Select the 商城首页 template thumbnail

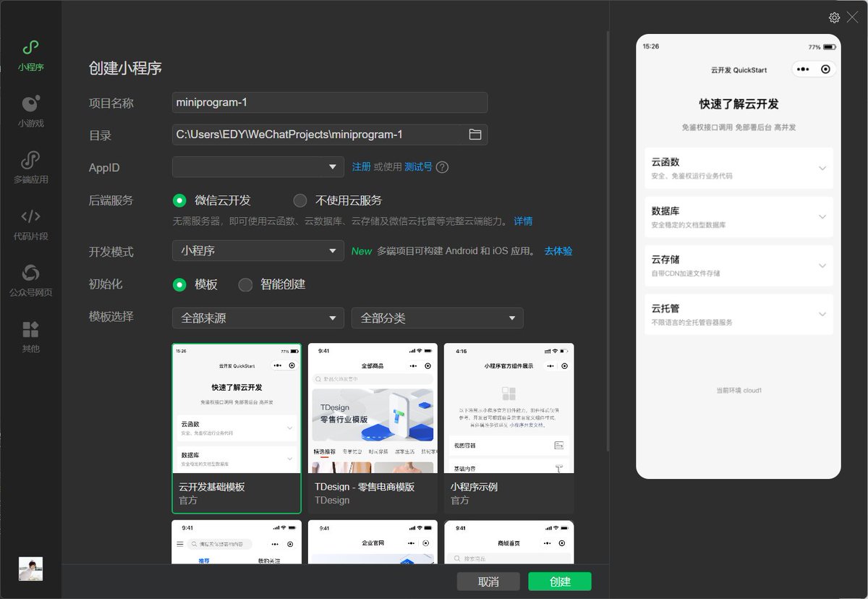pos(509,542)
